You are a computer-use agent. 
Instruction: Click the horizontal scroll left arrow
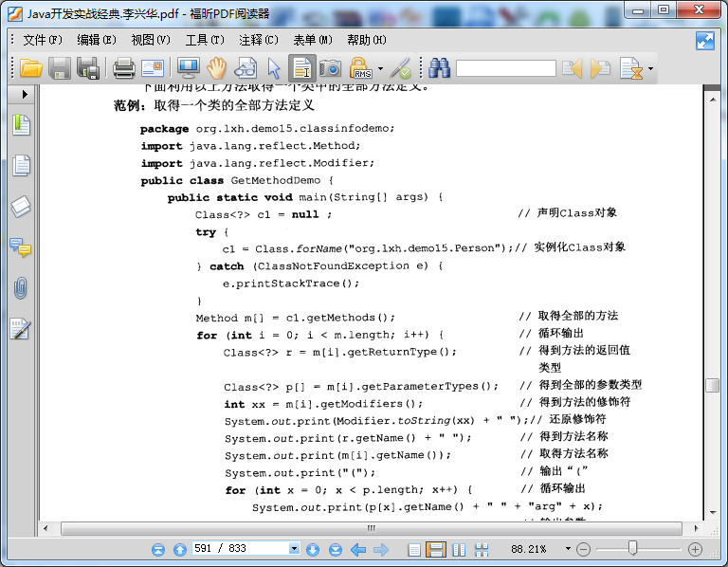[45, 528]
